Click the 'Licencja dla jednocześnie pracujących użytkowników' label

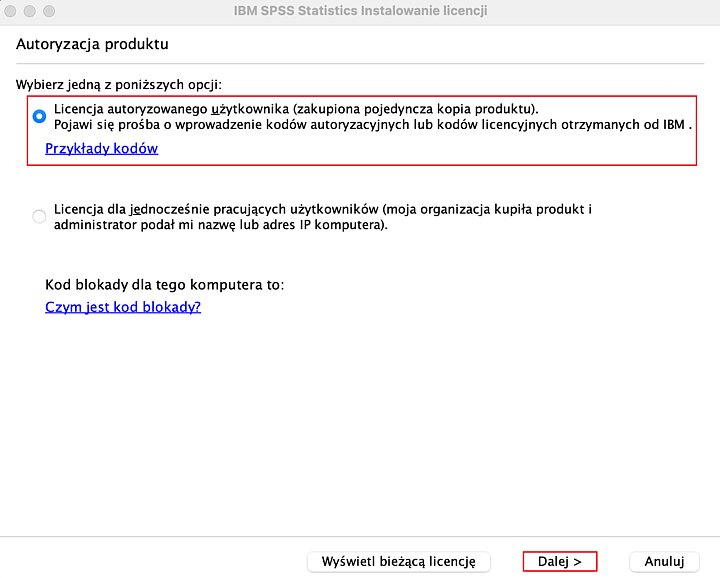pyautogui.click(x=323, y=217)
